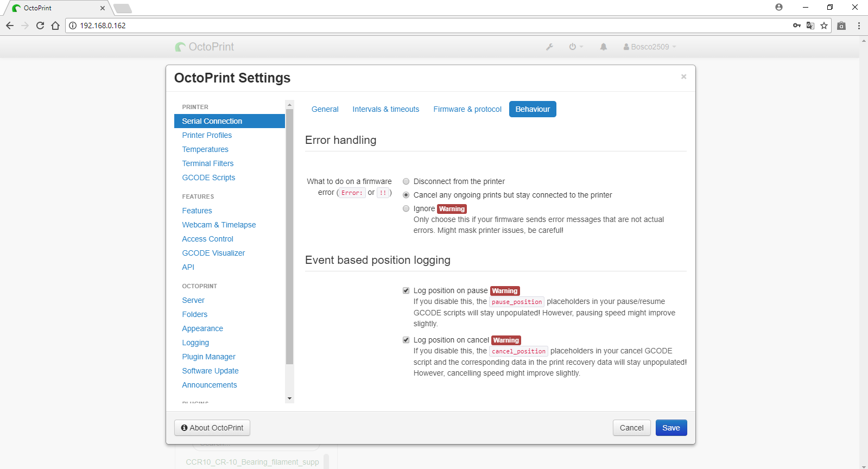Open the Bosco2509 user menu
Viewport: 868px width, 469px height.
[650, 47]
